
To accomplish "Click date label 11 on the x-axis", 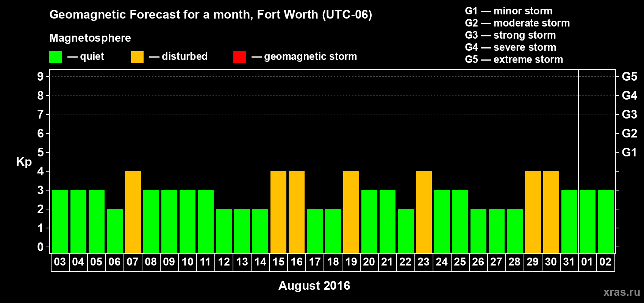I will point(205,262).
